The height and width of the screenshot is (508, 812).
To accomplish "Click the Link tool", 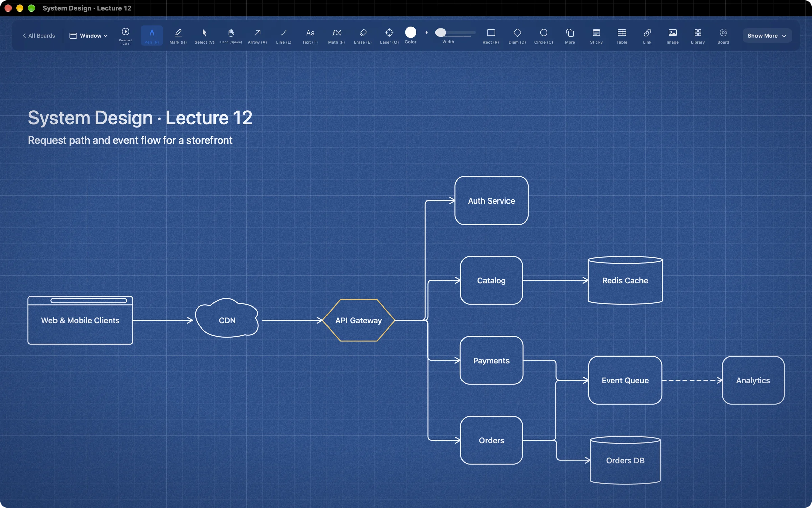I will [647, 36].
